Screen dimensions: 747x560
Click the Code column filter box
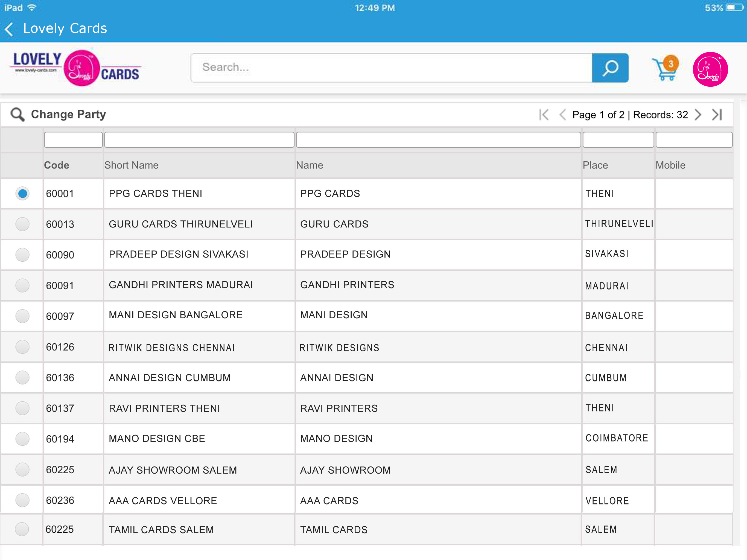pos(73,139)
